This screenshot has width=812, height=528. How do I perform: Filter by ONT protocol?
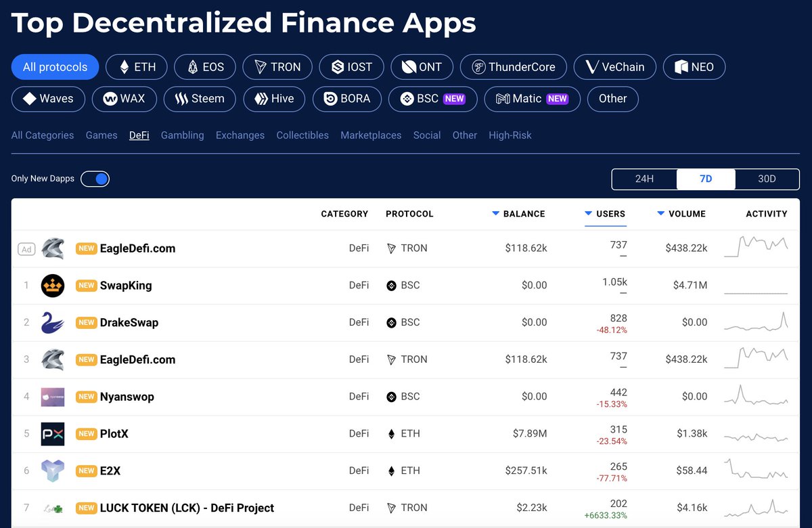422,67
